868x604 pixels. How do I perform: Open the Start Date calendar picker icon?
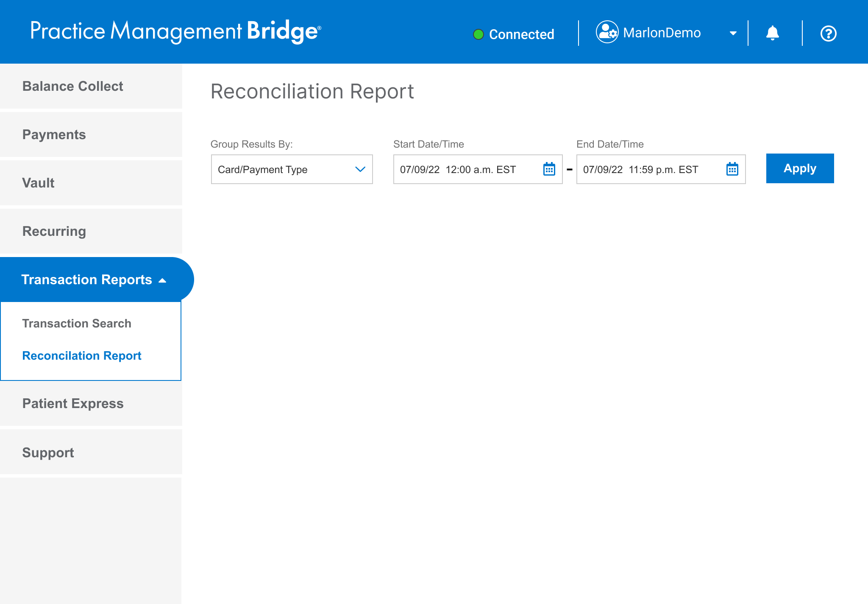tap(549, 169)
